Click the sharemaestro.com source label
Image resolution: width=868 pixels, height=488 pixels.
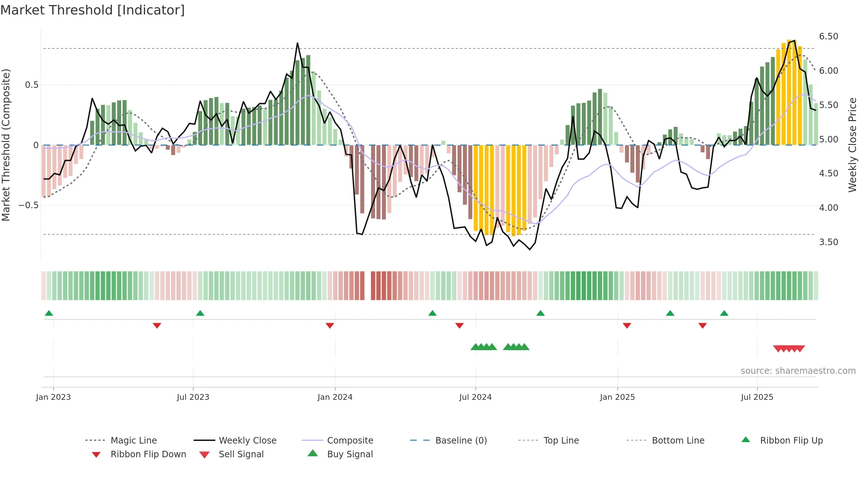pyautogui.click(x=798, y=371)
